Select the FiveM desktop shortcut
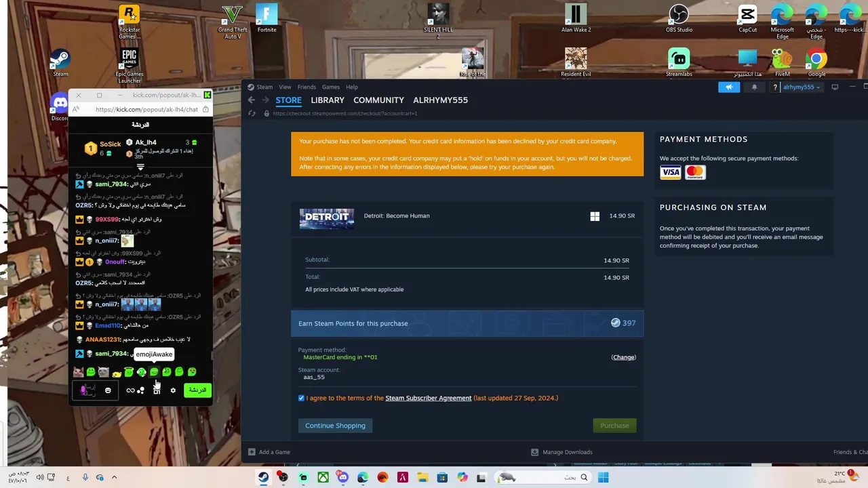Screen dimensions: 868x488 coord(782,62)
